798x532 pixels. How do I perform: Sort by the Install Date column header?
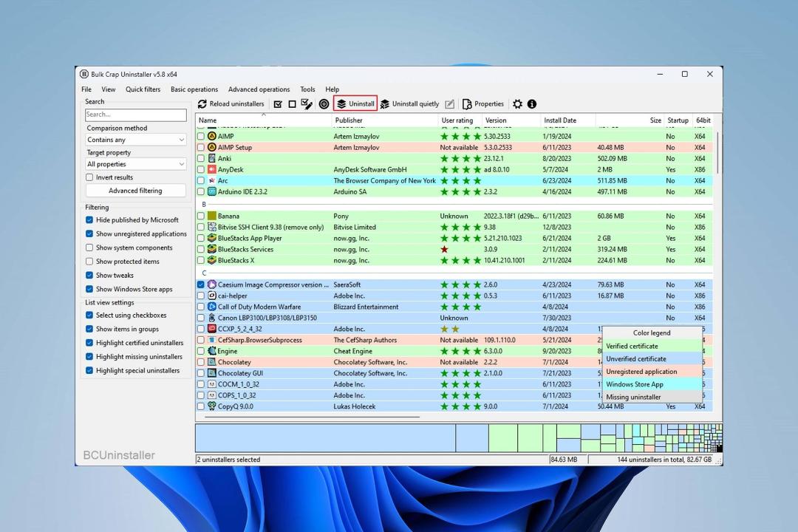tap(567, 120)
